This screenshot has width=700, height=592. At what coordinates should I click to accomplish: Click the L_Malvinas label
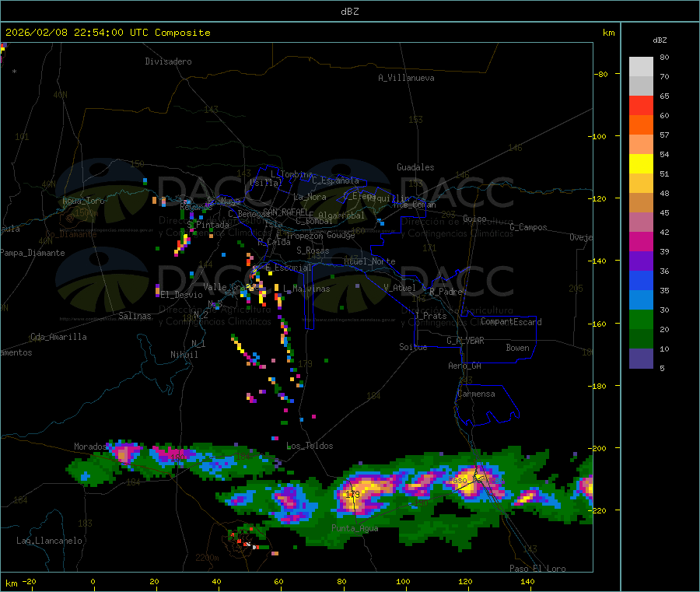306,289
